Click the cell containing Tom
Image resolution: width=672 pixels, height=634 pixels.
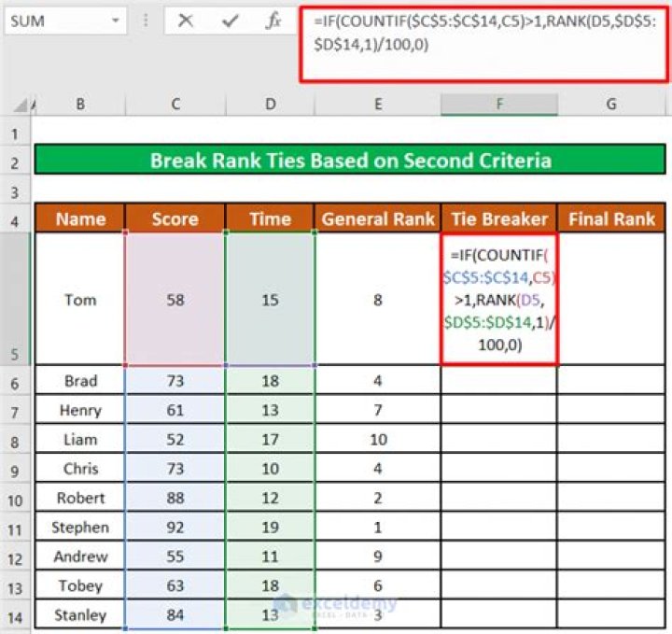(x=80, y=299)
